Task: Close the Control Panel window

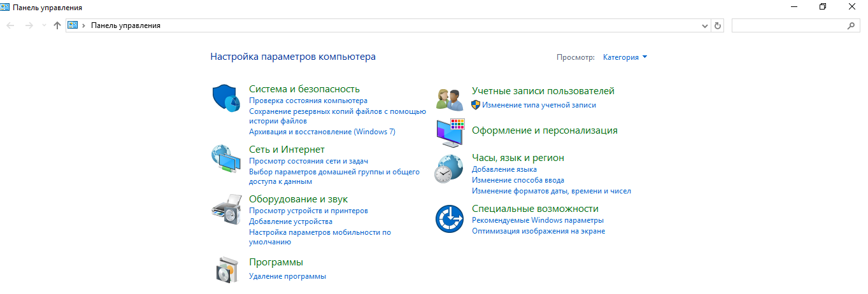Action: (853, 7)
